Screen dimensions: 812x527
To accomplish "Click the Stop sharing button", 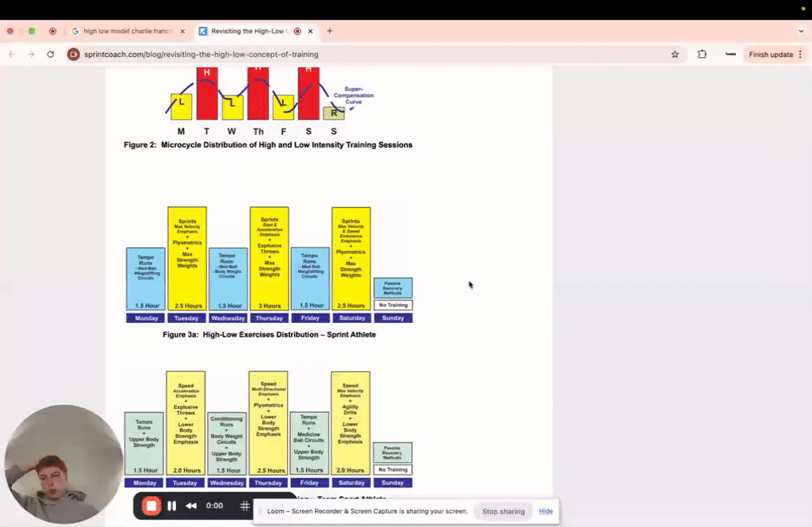I will pyautogui.click(x=504, y=511).
